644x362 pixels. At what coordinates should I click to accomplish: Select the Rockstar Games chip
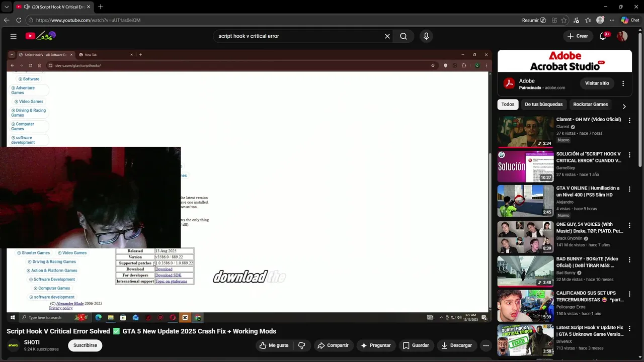tap(591, 104)
